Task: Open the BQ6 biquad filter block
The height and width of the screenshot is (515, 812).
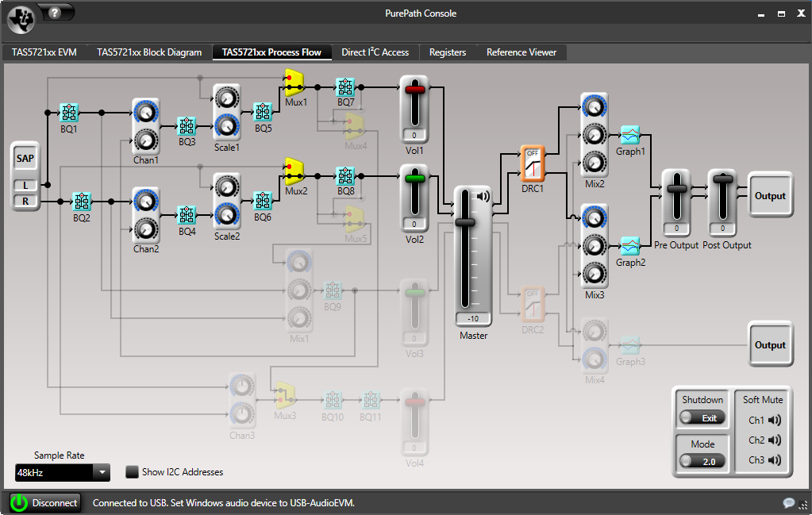Action: click(263, 200)
